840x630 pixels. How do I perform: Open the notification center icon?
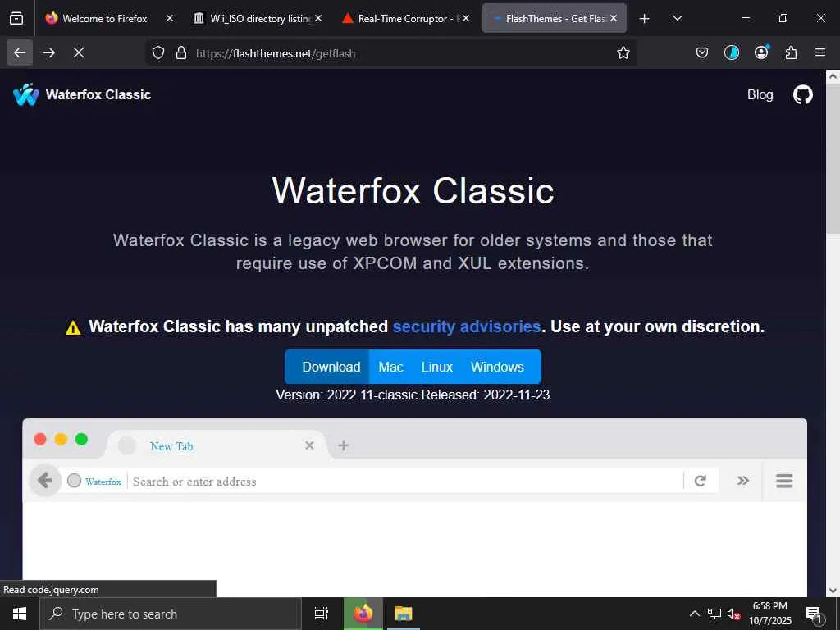pos(815,614)
